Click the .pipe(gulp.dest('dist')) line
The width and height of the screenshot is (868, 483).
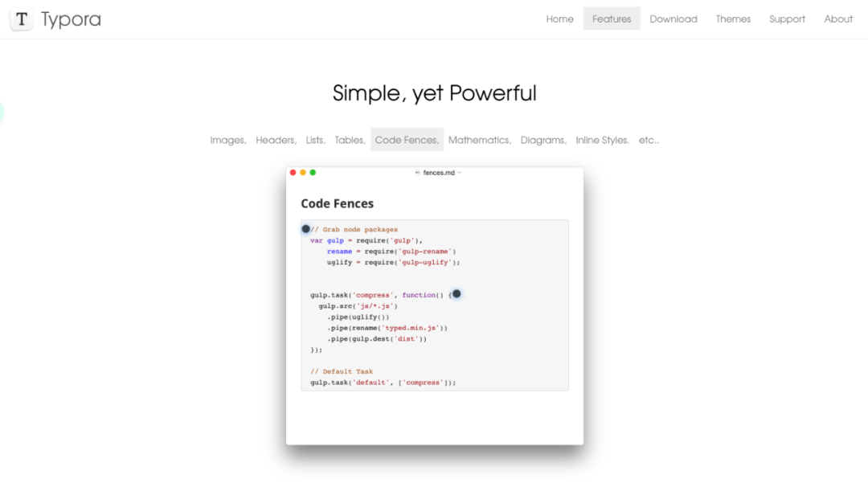(x=377, y=338)
